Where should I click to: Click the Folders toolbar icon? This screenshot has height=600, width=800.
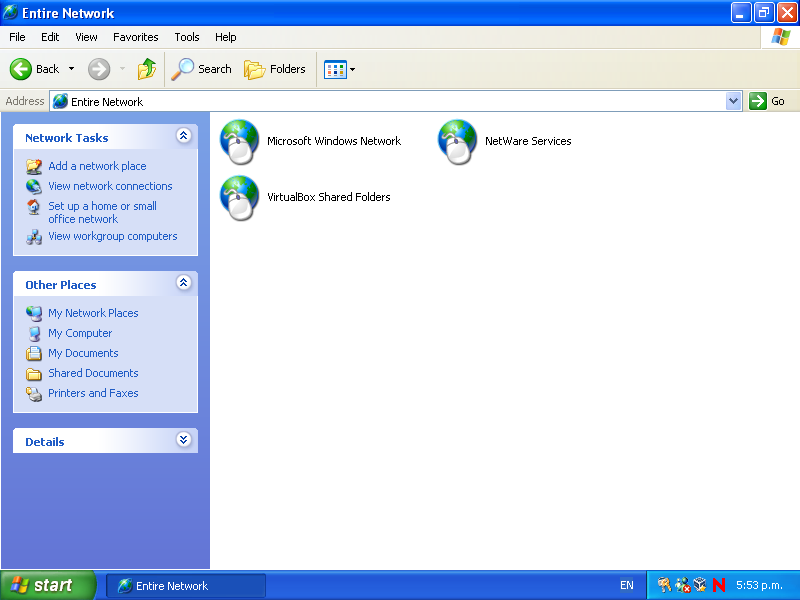(x=255, y=69)
